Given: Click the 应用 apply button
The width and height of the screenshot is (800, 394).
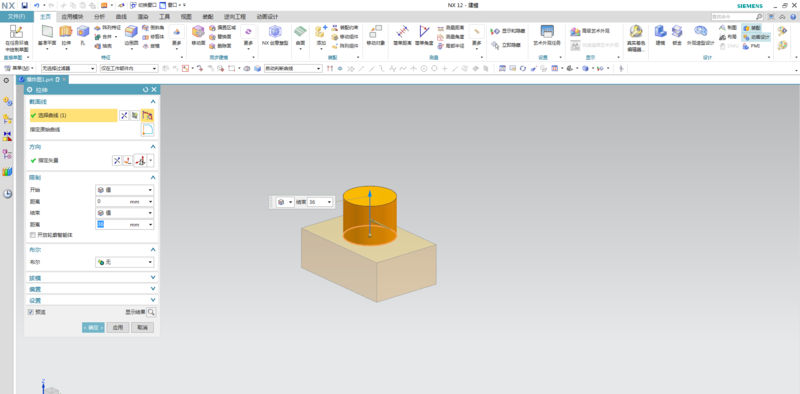Looking at the screenshot, I should coord(118,328).
